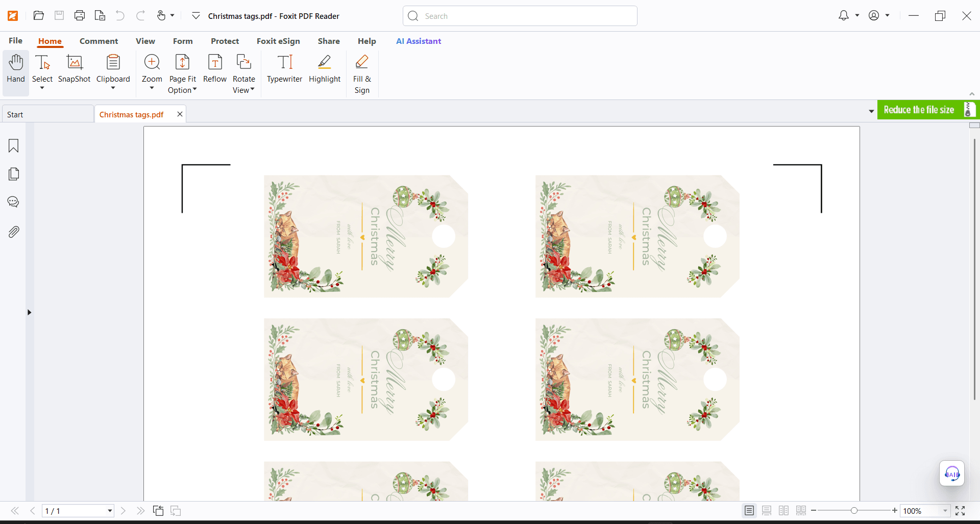Switch to the Start tab

tap(48, 114)
